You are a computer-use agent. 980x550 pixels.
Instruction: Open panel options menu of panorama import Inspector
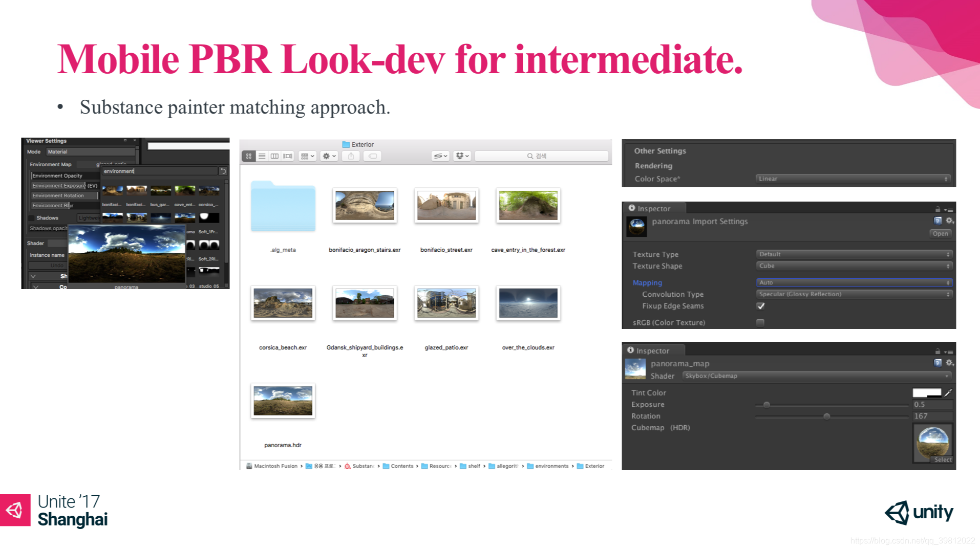click(949, 210)
